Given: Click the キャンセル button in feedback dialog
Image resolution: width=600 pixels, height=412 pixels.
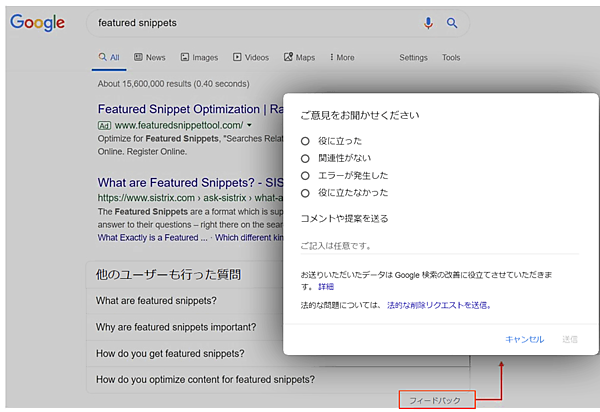Looking at the screenshot, I should pos(524,339).
